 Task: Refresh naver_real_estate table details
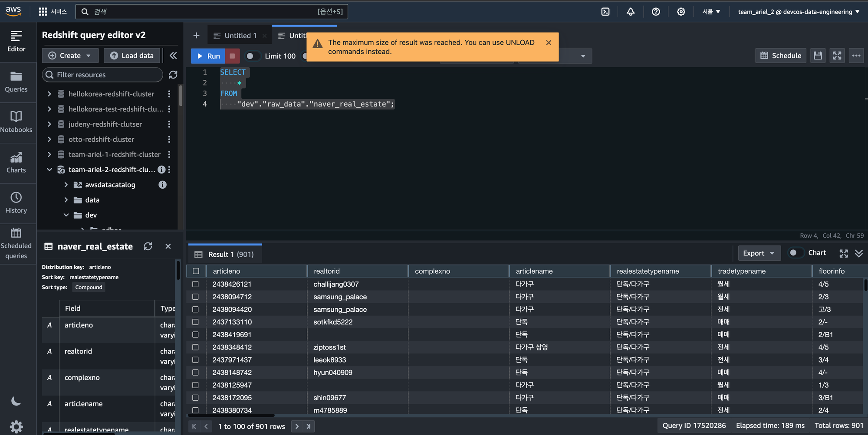148,246
